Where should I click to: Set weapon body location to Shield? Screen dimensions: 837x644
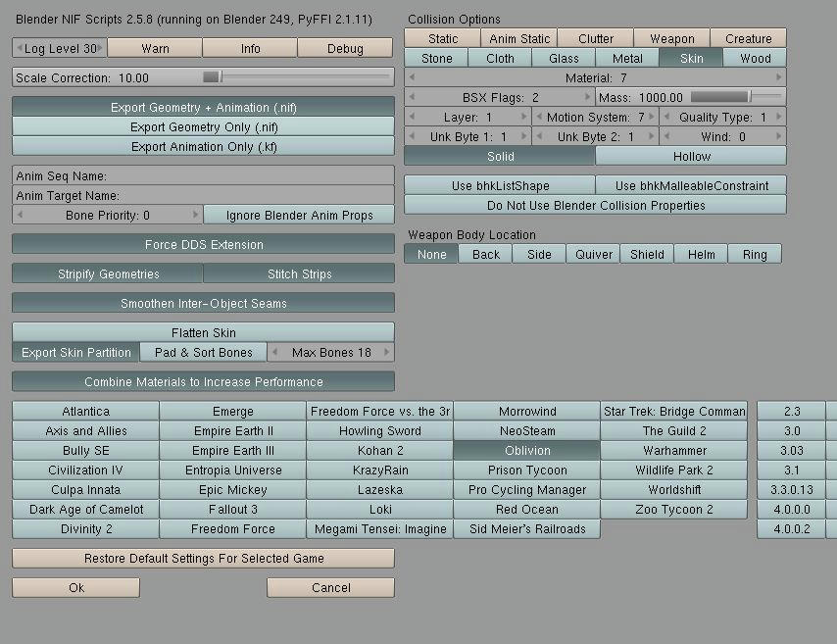coord(647,254)
